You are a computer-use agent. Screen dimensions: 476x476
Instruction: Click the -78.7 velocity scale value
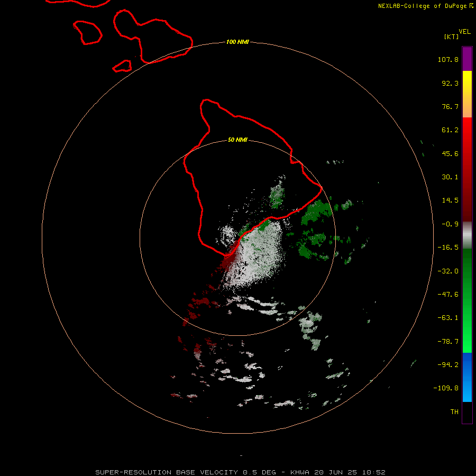pyautogui.click(x=448, y=342)
